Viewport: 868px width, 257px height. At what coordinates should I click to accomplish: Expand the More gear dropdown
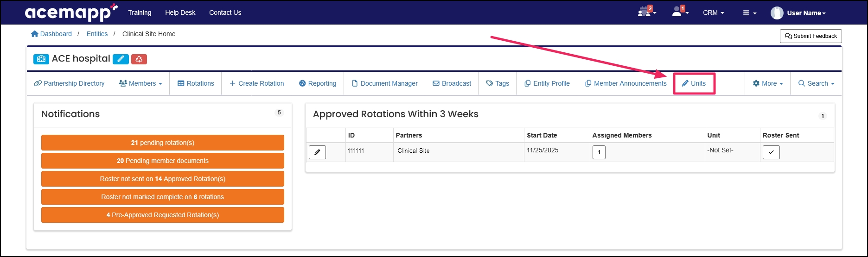(767, 83)
